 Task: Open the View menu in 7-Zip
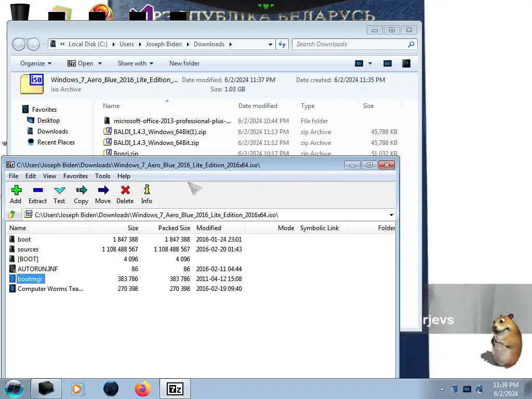pos(49,176)
